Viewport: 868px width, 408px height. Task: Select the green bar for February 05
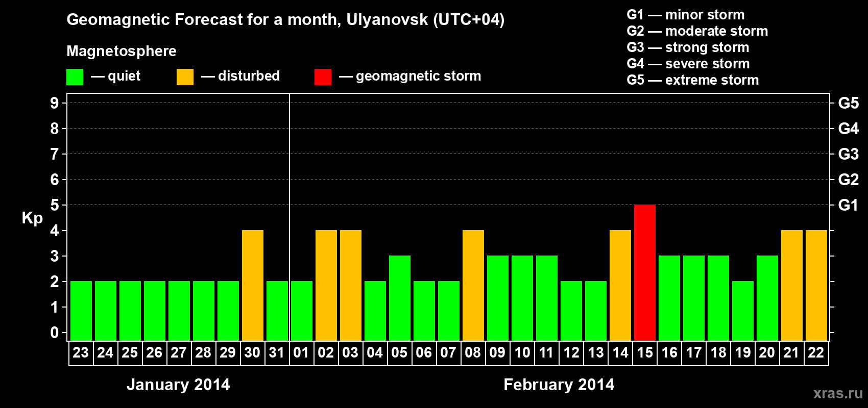click(x=400, y=298)
